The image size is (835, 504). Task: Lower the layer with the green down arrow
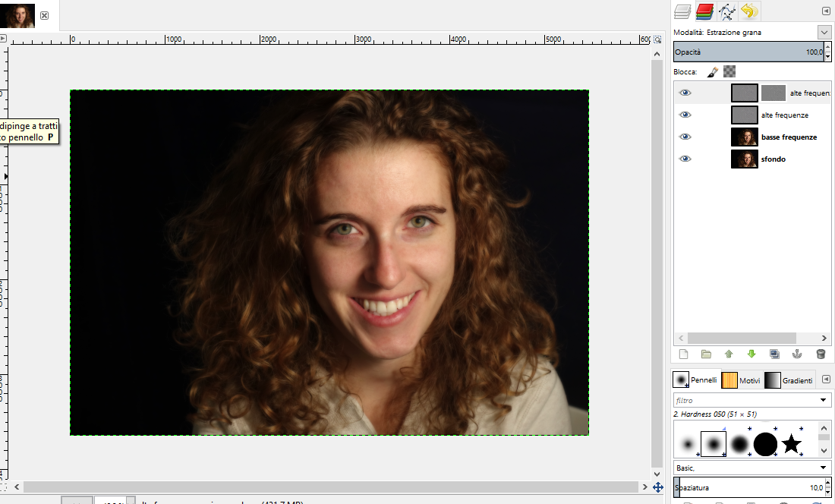click(x=751, y=354)
